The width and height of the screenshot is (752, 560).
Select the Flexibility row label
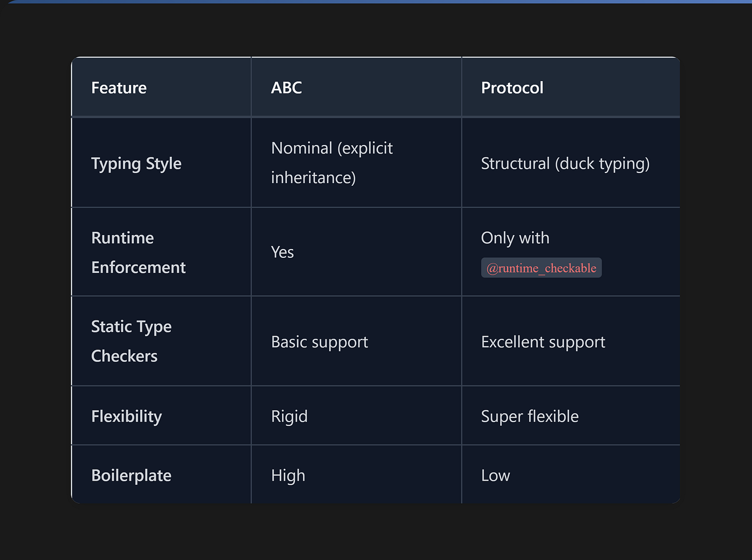(x=127, y=416)
